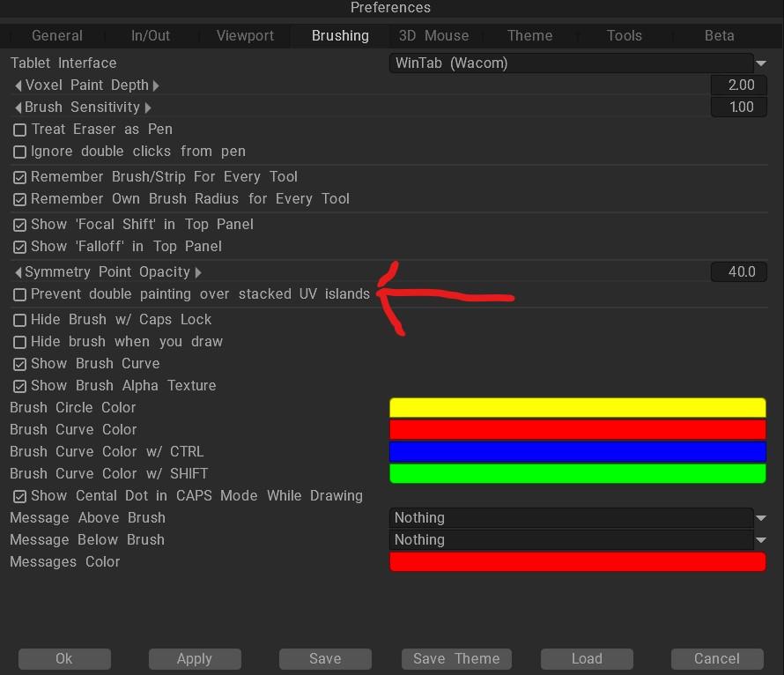Screen dimensions: 784x675
Task: Click left arrow of Symmetry Point Opacity
Action: 18,272
